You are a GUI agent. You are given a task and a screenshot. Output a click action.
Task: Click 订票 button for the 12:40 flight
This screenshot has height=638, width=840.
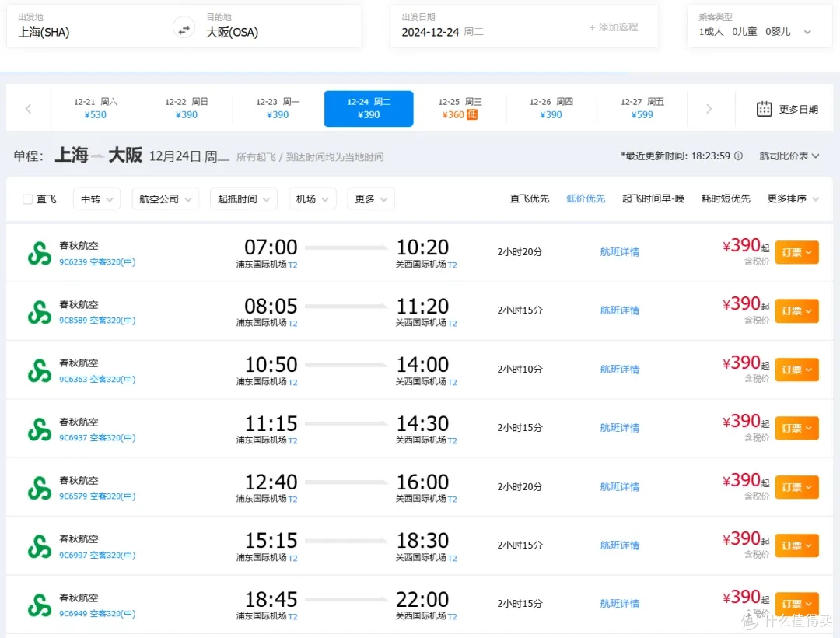pos(796,486)
